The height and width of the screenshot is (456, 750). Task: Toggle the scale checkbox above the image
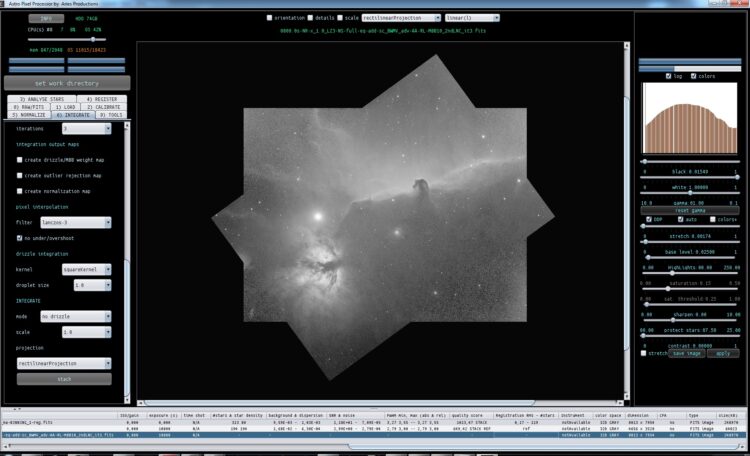click(340, 18)
